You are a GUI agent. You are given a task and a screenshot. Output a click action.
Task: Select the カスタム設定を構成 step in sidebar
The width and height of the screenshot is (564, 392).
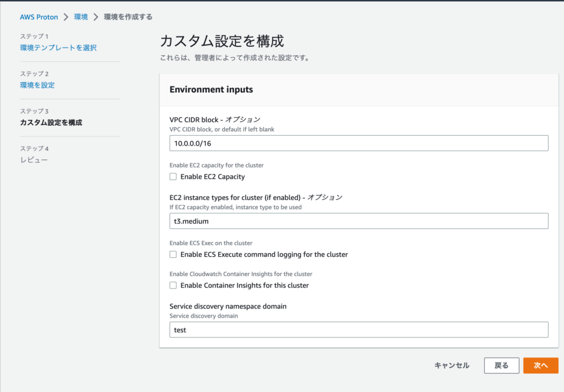pos(51,122)
